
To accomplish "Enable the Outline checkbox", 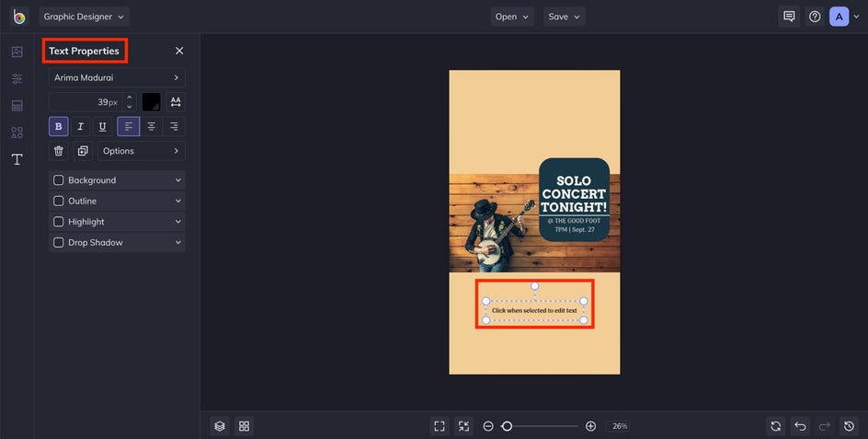I will click(x=58, y=201).
